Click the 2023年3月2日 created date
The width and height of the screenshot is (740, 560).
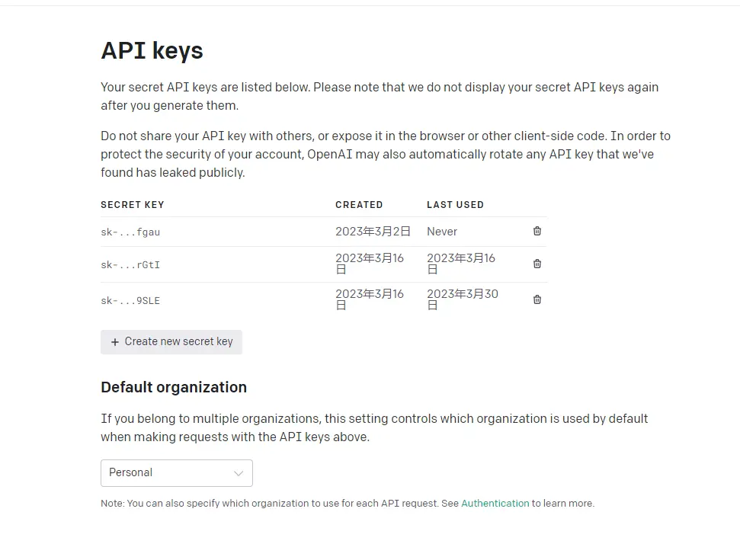point(373,232)
